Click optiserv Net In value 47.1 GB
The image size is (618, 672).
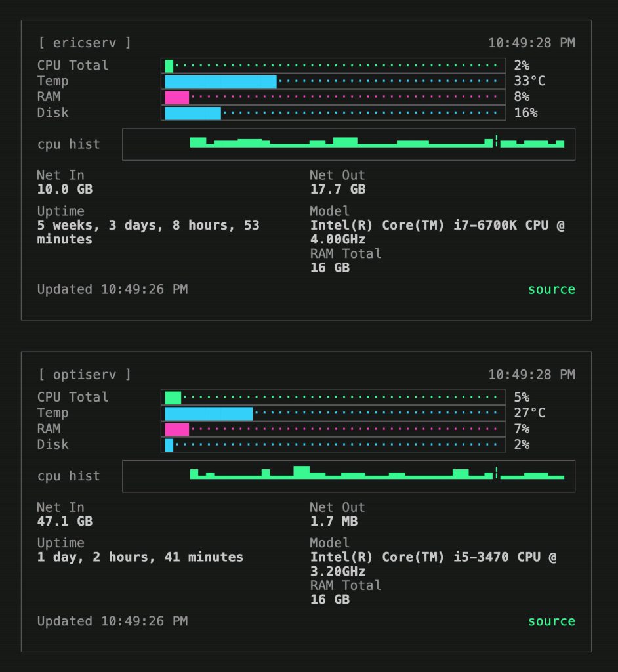(x=64, y=522)
